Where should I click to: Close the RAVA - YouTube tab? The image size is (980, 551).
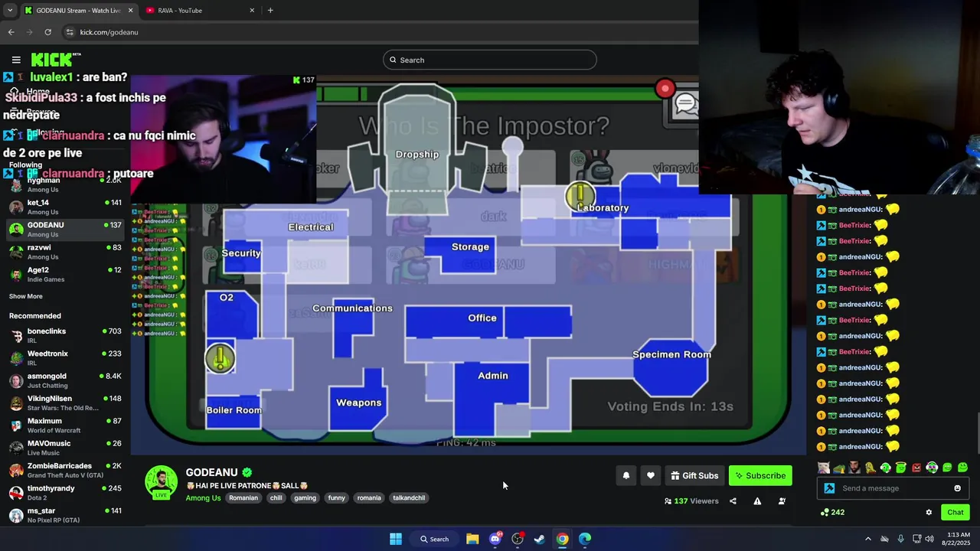point(252,10)
